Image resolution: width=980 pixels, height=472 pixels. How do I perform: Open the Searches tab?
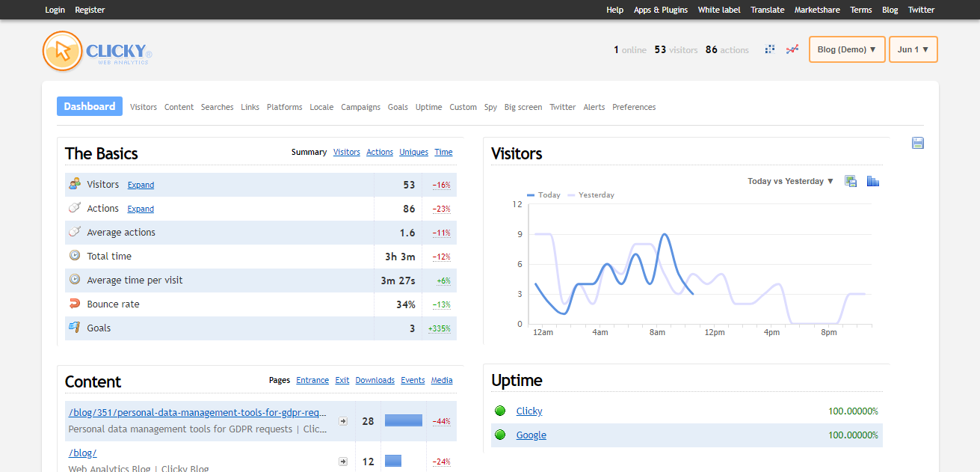(x=218, y=107)
